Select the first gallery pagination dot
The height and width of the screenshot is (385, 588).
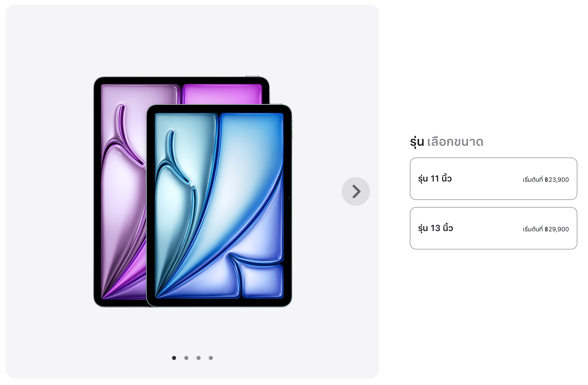(174, 358)
